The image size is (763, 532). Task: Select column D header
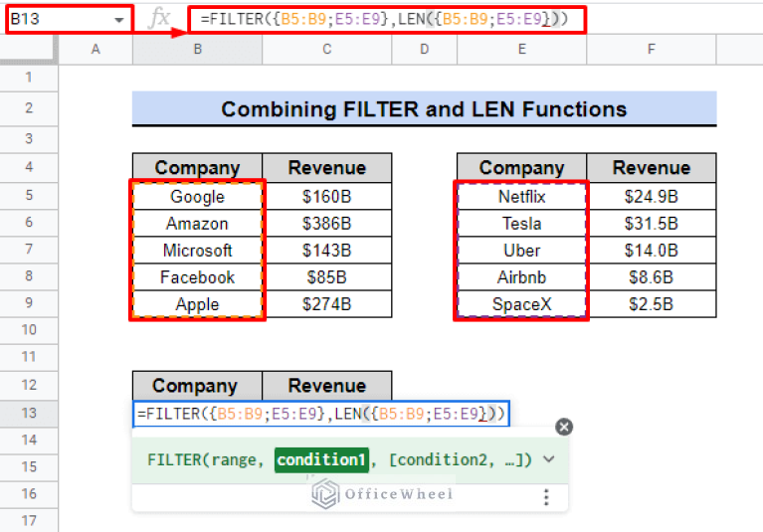point(425,49)
